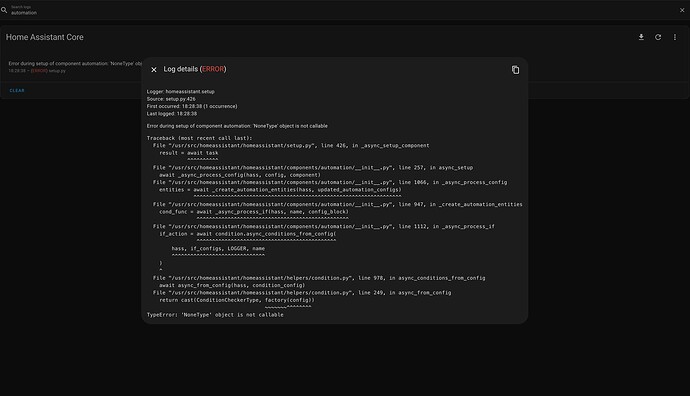Click the search magnifier icon
The image size is (690, 396).
pyautogui.click(x=4, y=10)
